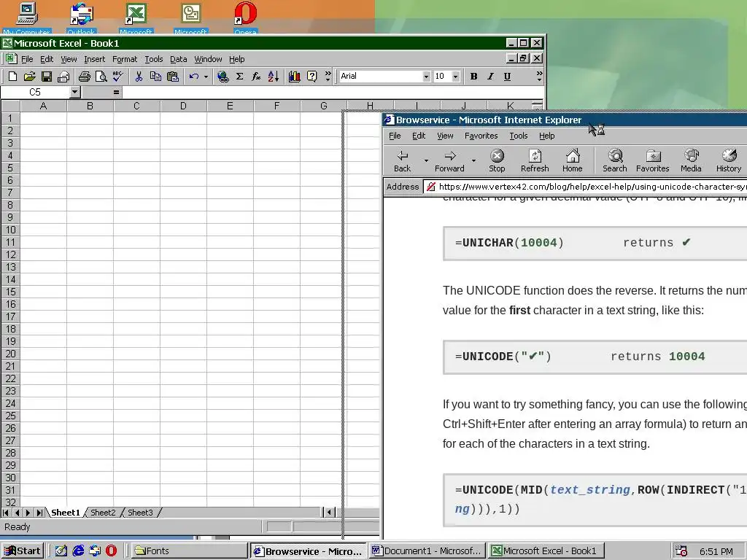747x560 pixels.
Task: Expand more Formatting toolbar buttons chevron
Action: pyautogui.click(x=539, y=76)
